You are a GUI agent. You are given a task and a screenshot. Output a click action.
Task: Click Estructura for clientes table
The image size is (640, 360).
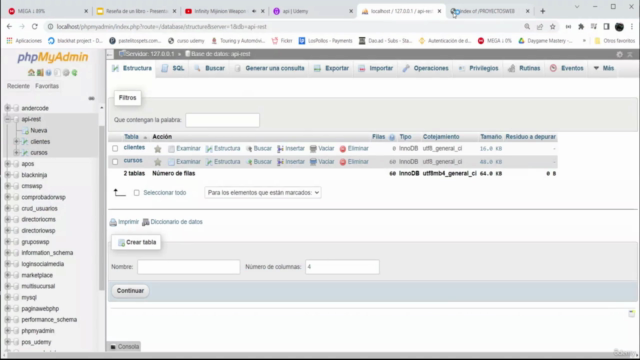[x=223, y=149]
